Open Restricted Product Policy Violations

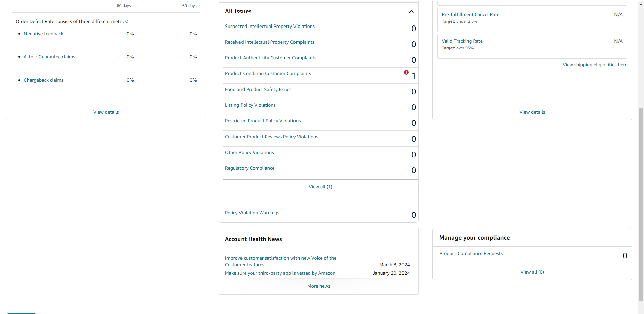(x=263, y=121)
